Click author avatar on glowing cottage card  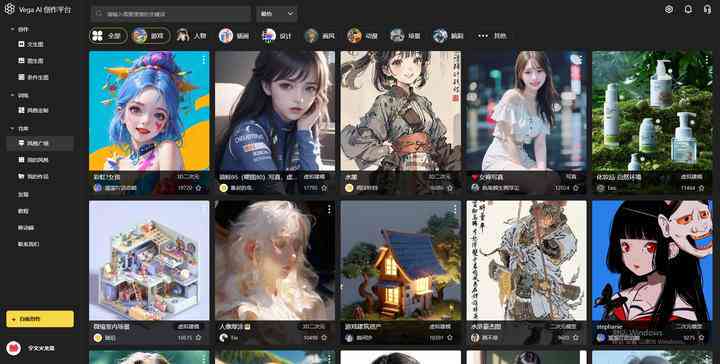click(349, 338)
